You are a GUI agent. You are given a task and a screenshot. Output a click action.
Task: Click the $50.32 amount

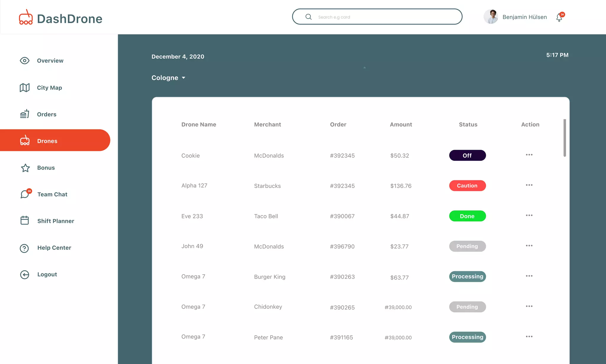(400, 156)
